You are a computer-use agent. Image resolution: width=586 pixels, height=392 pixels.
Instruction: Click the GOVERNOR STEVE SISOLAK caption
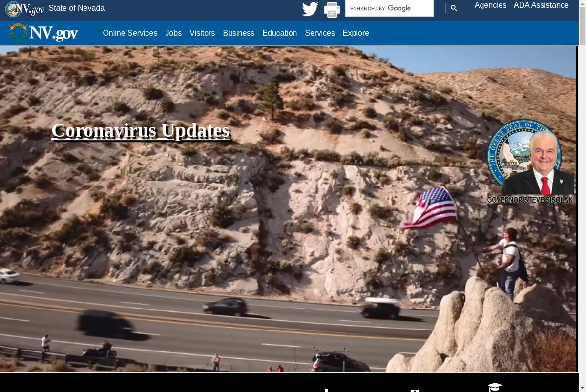[x=530, y=200]
